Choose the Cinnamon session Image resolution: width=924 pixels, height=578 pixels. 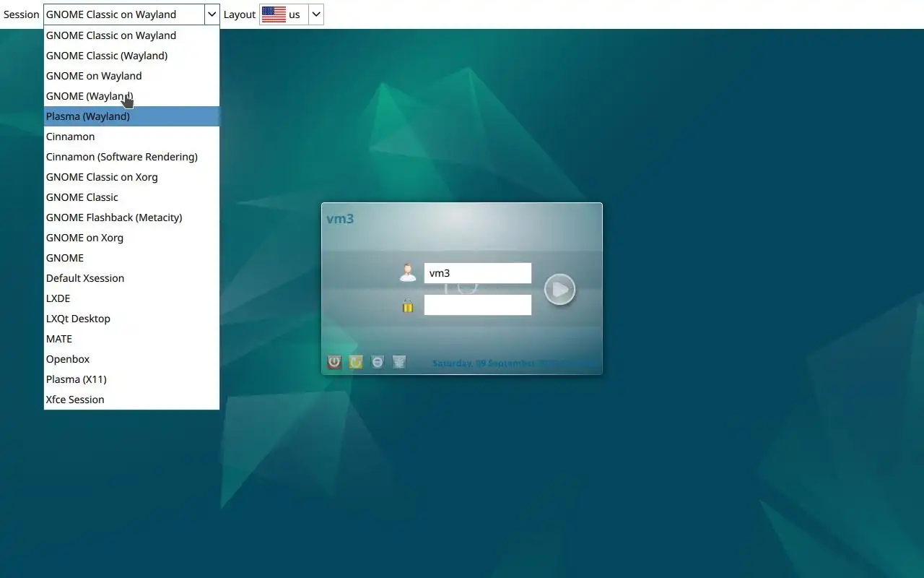pyautogui.click(x=131, y=137)
